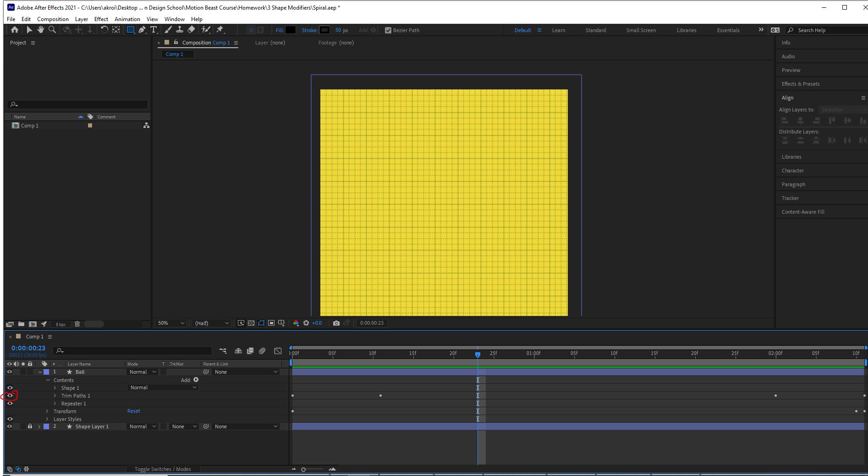Select the Hand tool
The image size is (868, 476).
(x=40, y=30)
